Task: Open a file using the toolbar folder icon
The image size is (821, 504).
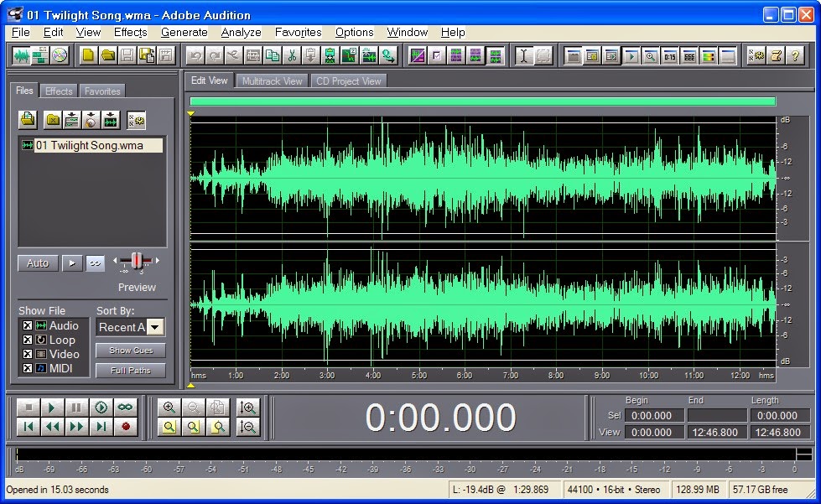Action: click(x=107, y=55)
